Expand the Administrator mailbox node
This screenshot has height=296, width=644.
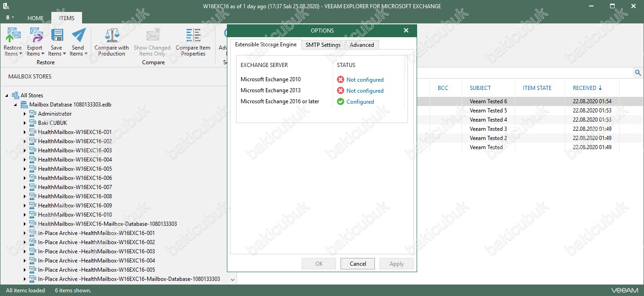tap(24, 114)
